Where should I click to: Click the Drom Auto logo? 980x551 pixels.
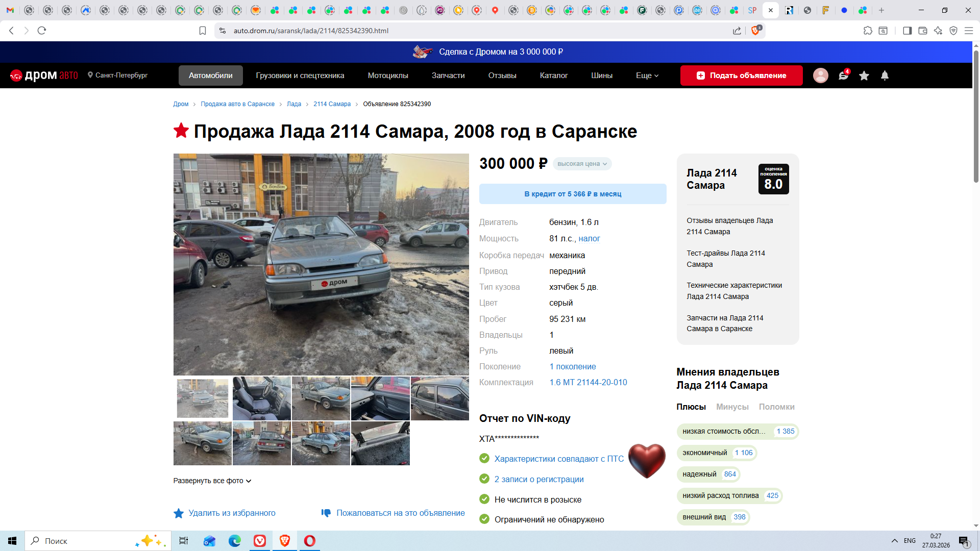point(44,76)
